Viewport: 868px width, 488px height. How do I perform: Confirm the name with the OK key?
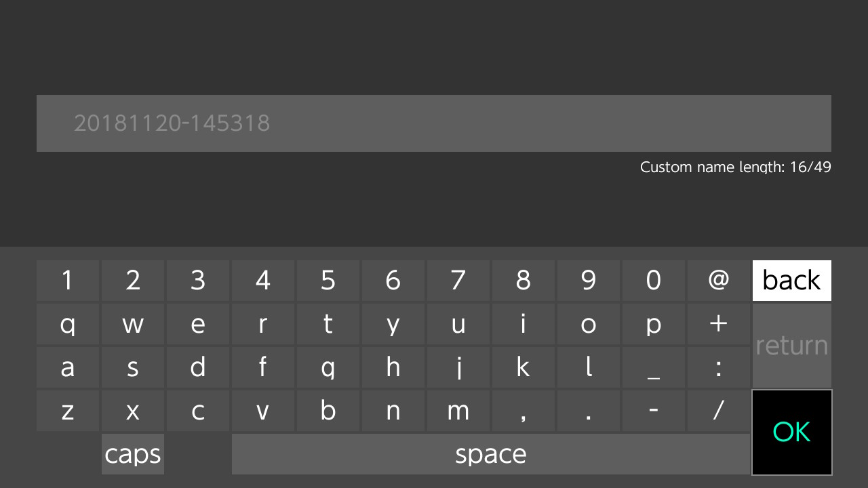coord(791,432)
